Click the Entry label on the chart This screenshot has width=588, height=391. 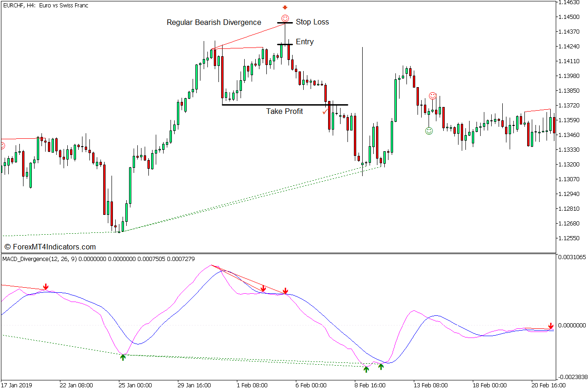coord(305,41)
